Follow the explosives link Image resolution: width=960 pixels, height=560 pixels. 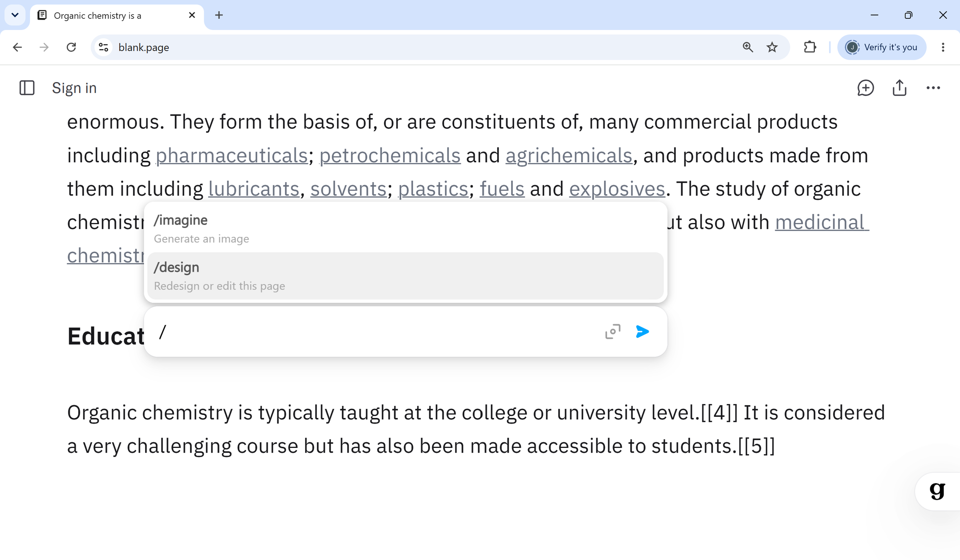pos(617,189)
